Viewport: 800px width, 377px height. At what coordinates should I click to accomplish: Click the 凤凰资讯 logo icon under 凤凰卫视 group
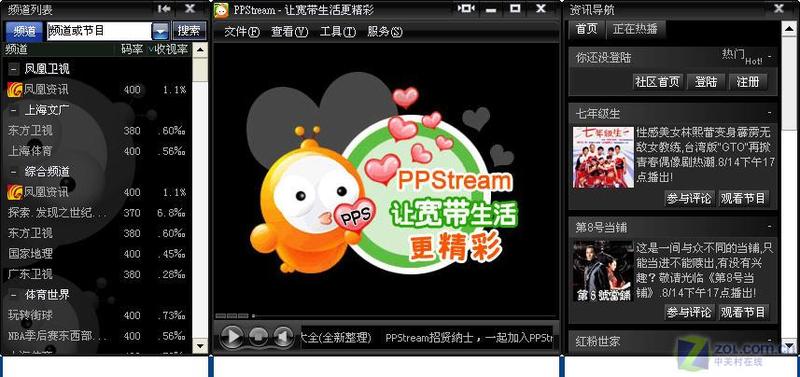coord(15,89)
